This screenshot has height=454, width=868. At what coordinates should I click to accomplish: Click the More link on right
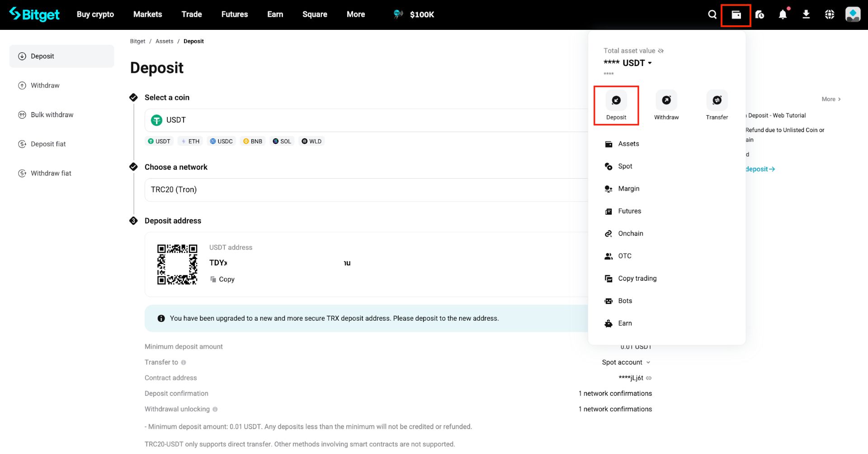831,99
